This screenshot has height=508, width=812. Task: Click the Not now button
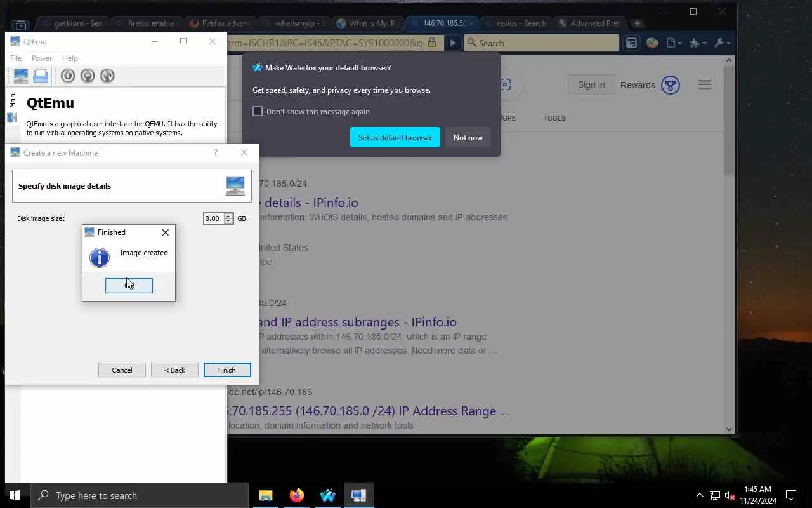coord(468,137)
